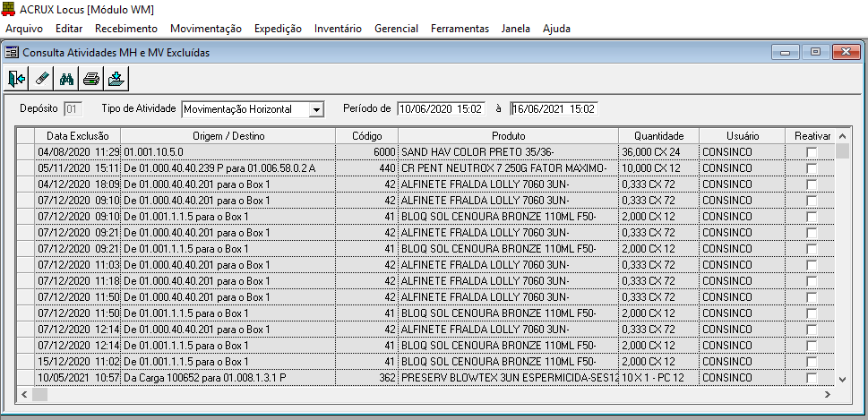868x420 pixels.
Task: Click vertical scrollbar up arrow
Action: pyautogui.click(x=842, y=135)
